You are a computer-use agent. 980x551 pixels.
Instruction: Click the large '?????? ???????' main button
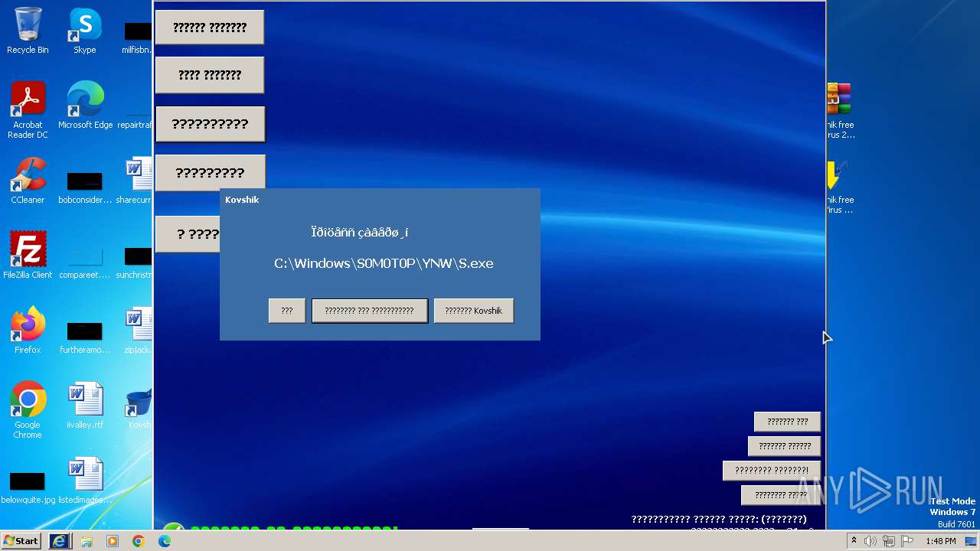click(x=210, y=28)
